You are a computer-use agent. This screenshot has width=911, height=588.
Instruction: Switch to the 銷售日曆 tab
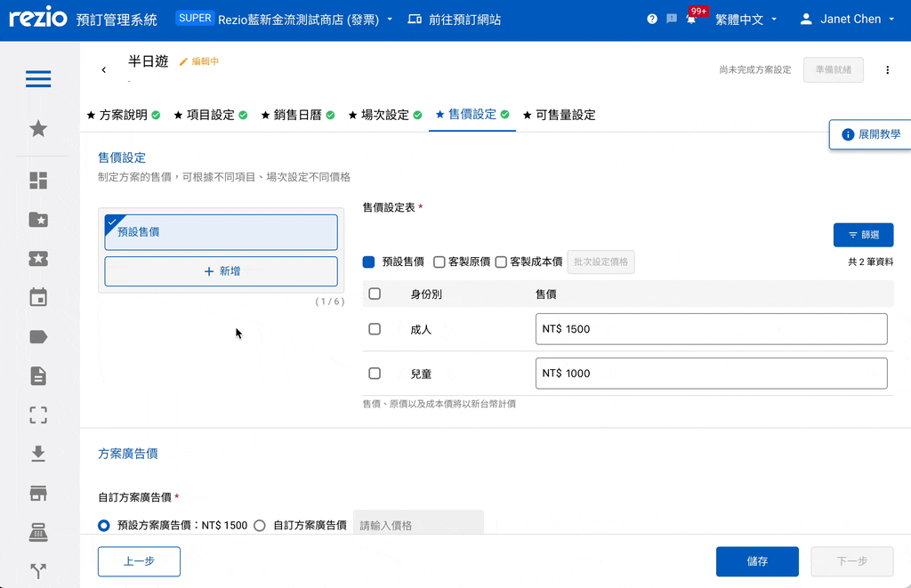297,115
